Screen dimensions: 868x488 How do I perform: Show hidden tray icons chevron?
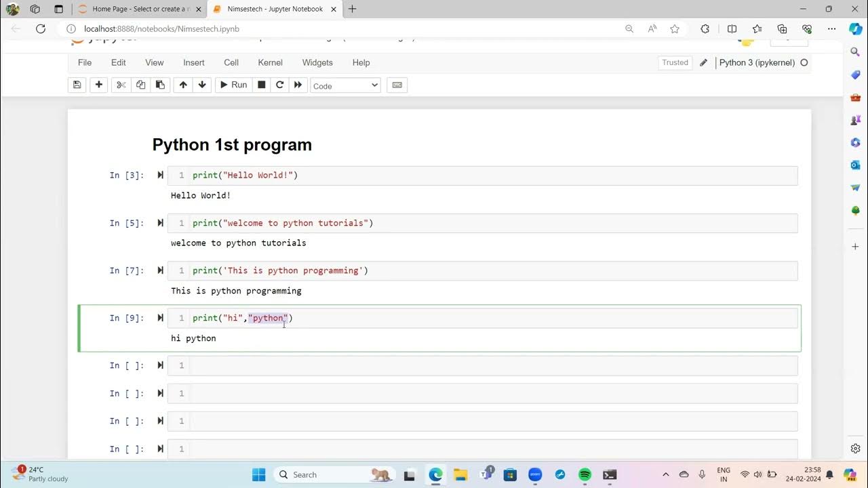click(665, 474)
